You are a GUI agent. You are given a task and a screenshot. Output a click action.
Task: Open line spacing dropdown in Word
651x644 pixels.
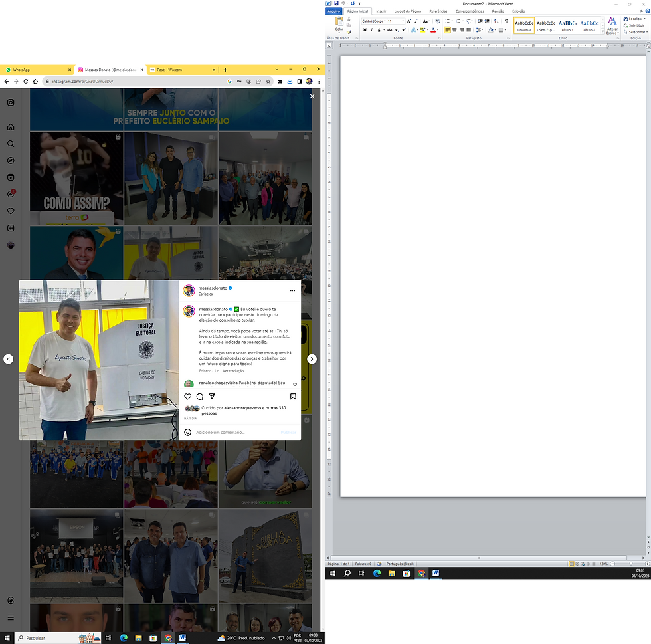[480, 30]
